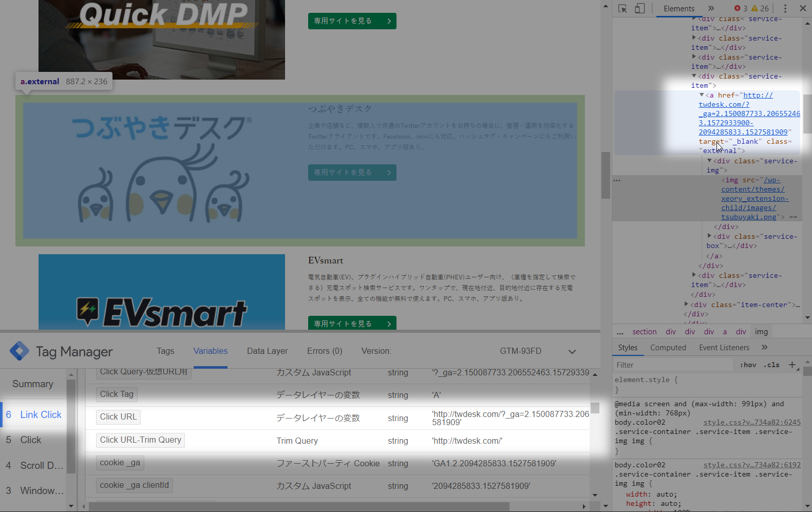Select the a breadcrumb element
812x512 pixels.
pos(725,332)
